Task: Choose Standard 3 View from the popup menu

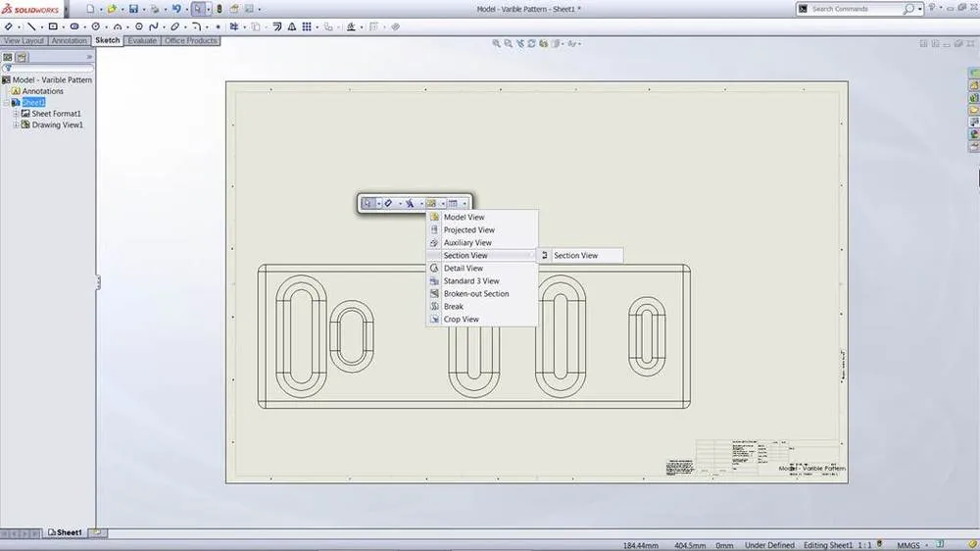Action: click(x=482, y=280)
